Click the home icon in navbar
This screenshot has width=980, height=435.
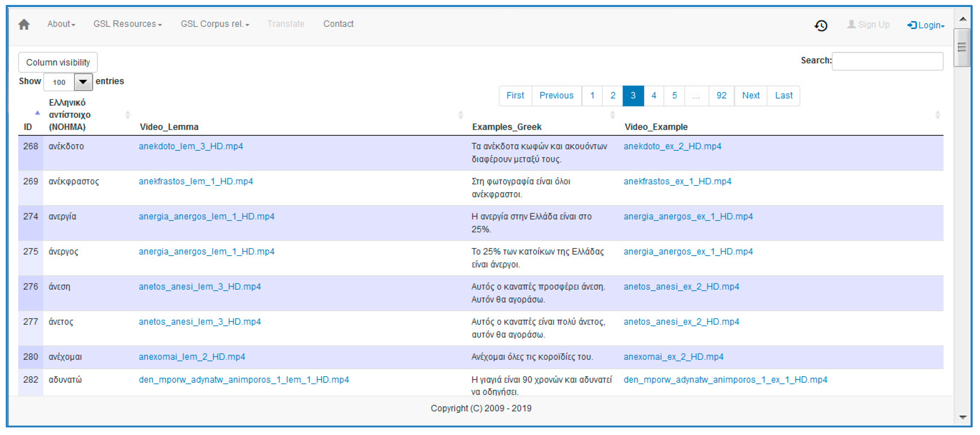coord(24,24)
